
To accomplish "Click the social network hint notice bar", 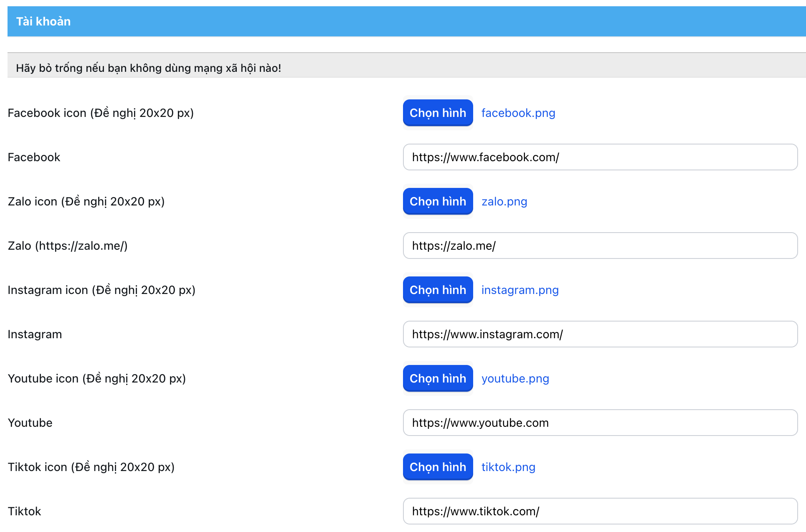I will pyautogui.click(x=148, y=68).
